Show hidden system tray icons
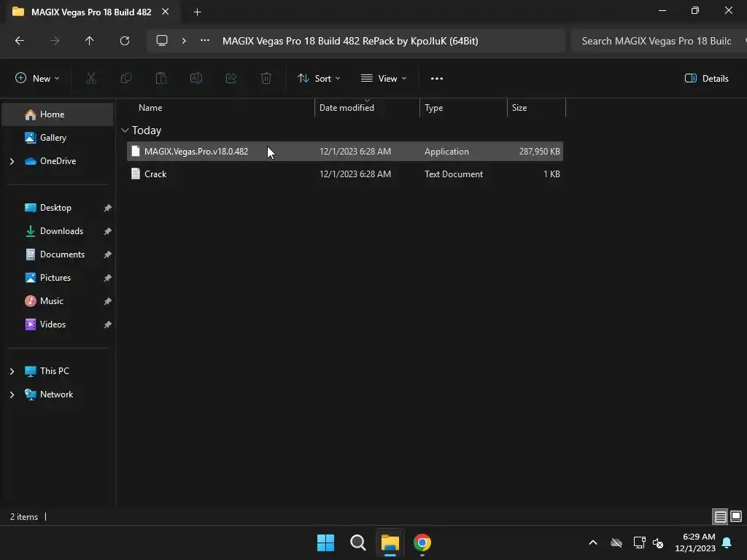The image size is (747, 560). pyautogui.click(x=593, y=542)
